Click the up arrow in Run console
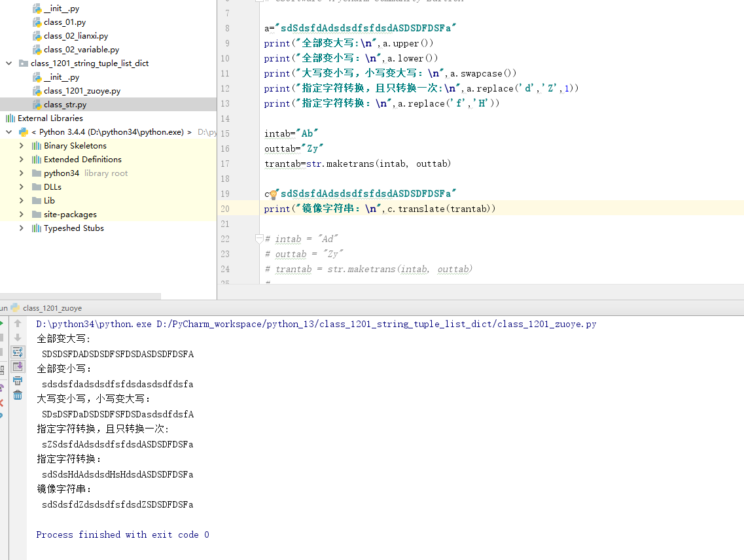This screenshot has width=744, height=560. (18, 323)
